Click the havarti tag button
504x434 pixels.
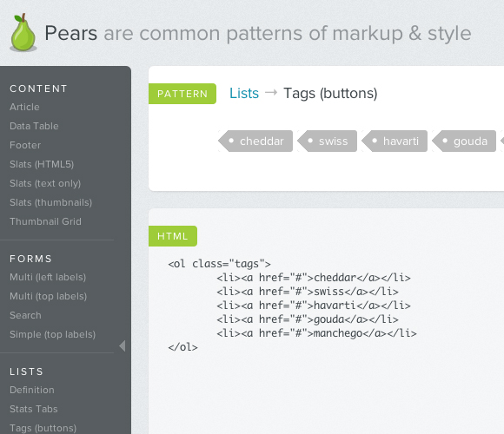[395, 141]
